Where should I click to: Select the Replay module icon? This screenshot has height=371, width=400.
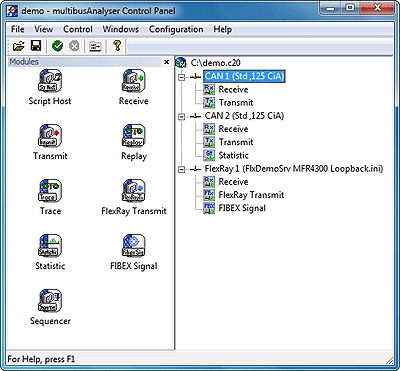click(x=133, y=136)
